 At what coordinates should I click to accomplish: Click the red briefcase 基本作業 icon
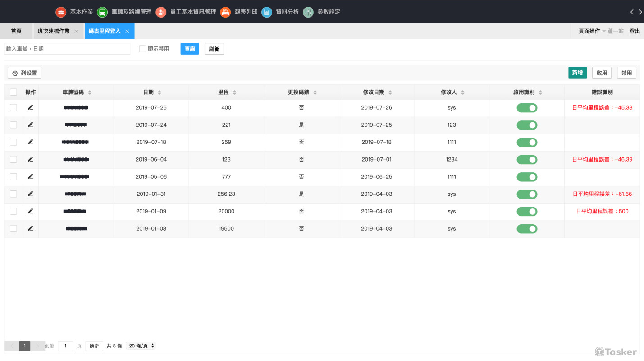point(60,12)
